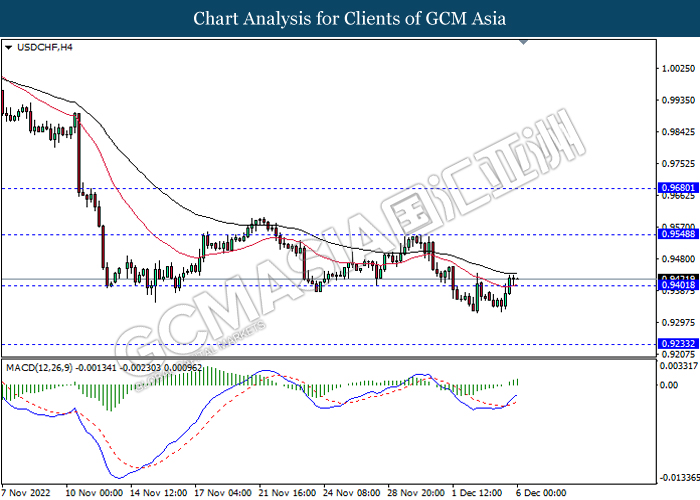This screenshot has height=500, width=700.
Task: Click the 14 Nov 12:00 time label
Action: (x=159, y=493)
